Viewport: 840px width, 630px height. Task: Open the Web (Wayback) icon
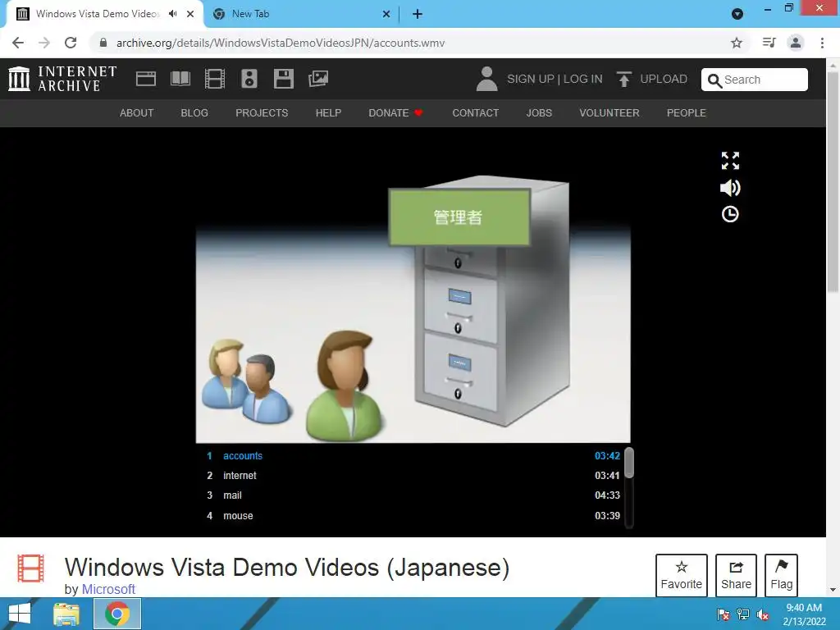(x=146, y=79)
